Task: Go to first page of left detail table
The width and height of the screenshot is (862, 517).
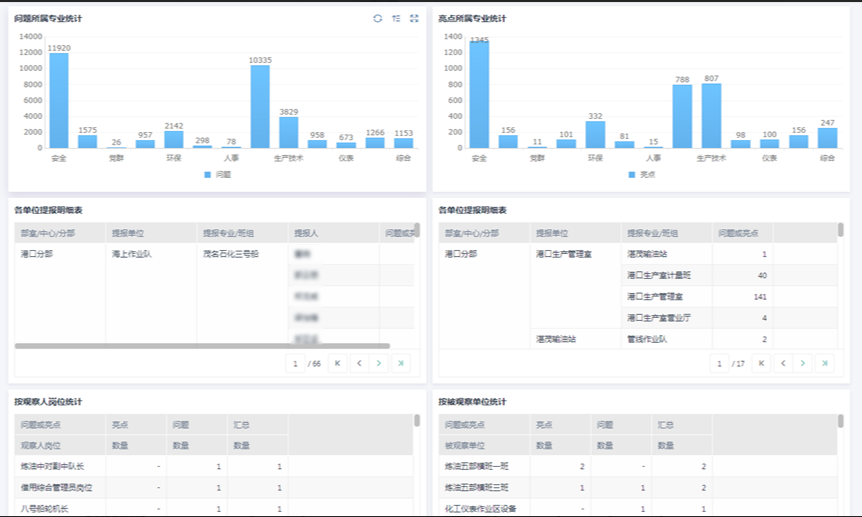Action: tap(338, 363)
